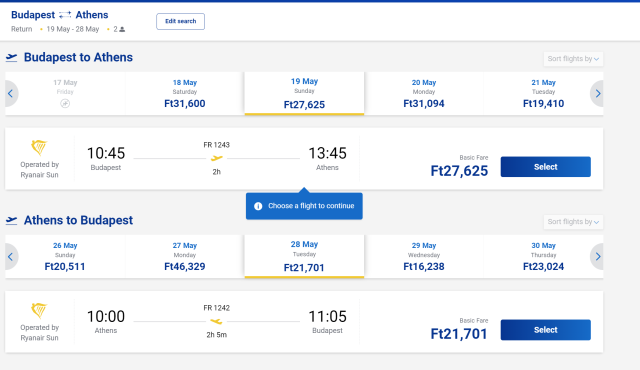The height and width of the screenshot is (370, 640).
Task: Show later return dates with right arrow
Action: point(597,256)
